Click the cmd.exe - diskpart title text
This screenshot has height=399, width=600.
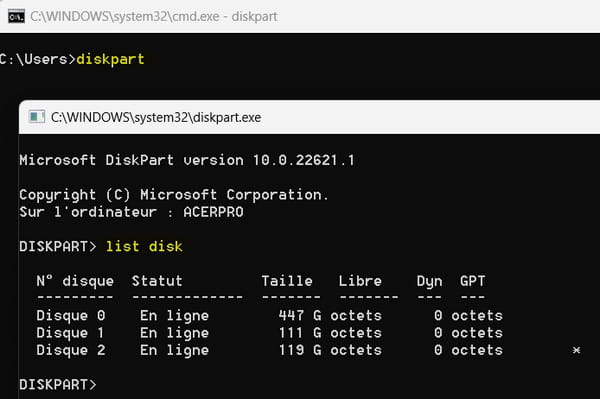click(x=153, y=16)
